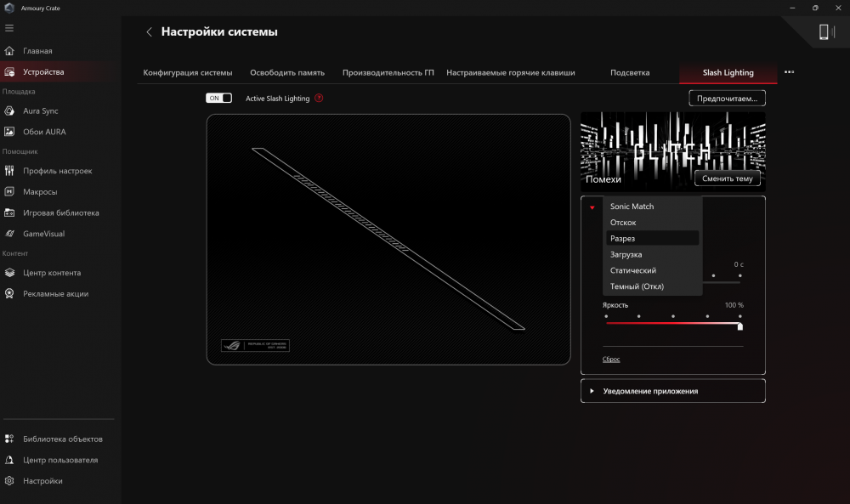Click the Сброс reset link
The image size is (850, 504).
tap(611, 360)
